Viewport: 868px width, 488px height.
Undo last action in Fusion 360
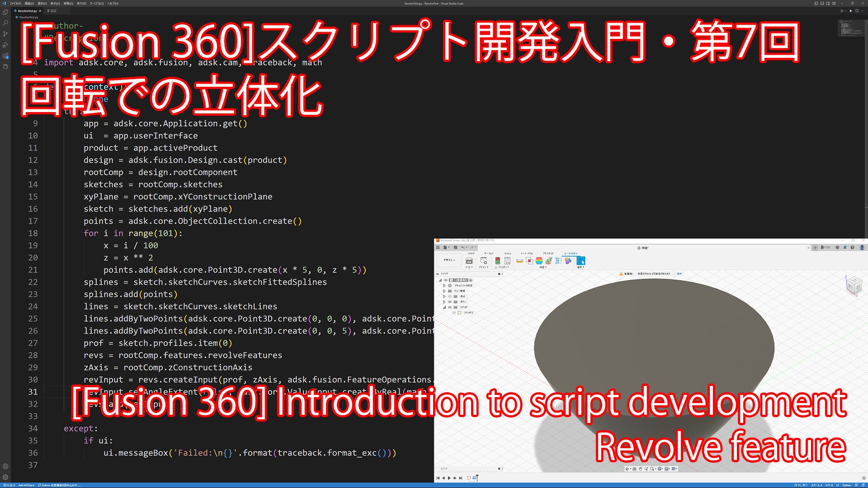[x=463, y=248]
